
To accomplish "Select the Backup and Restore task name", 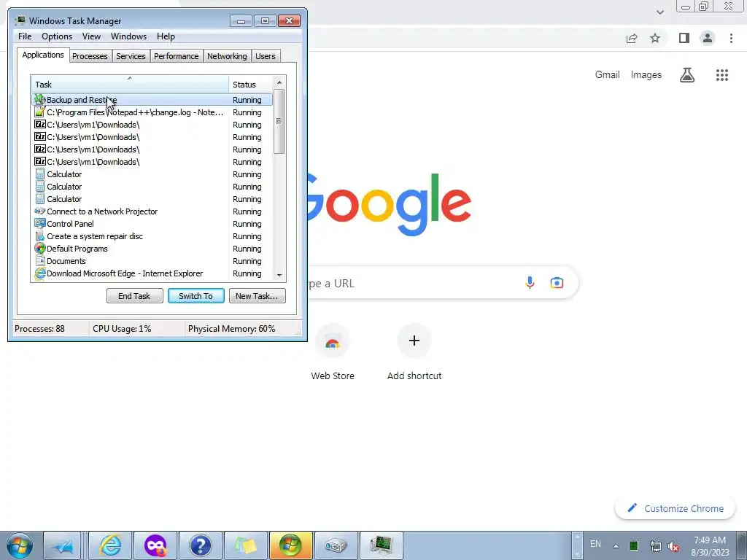I will 82,99.
